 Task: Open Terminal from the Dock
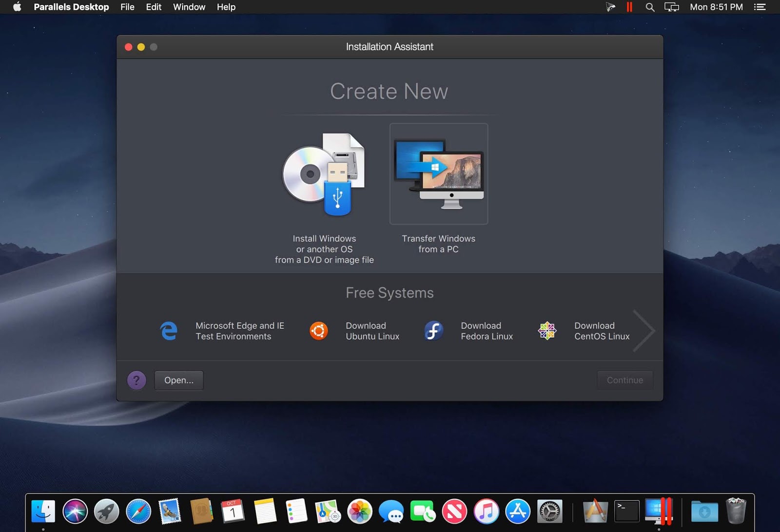pyautogui.click(x=627, y=511)
